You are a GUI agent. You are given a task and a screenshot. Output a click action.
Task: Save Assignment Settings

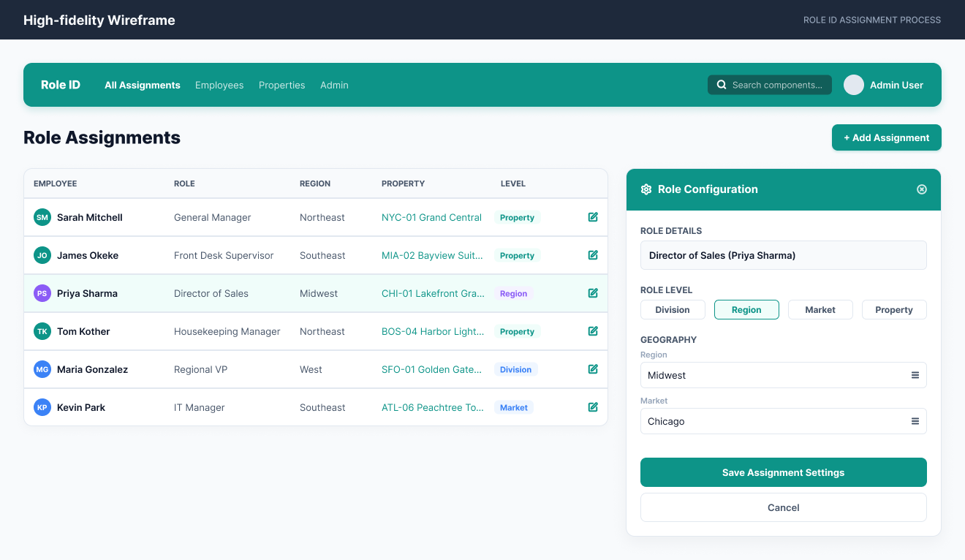click(x=784, y=472)
